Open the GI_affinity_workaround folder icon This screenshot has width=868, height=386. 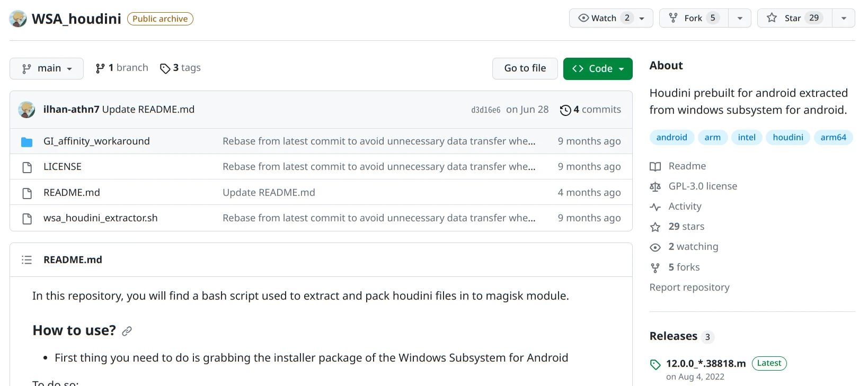click(27, 142)
